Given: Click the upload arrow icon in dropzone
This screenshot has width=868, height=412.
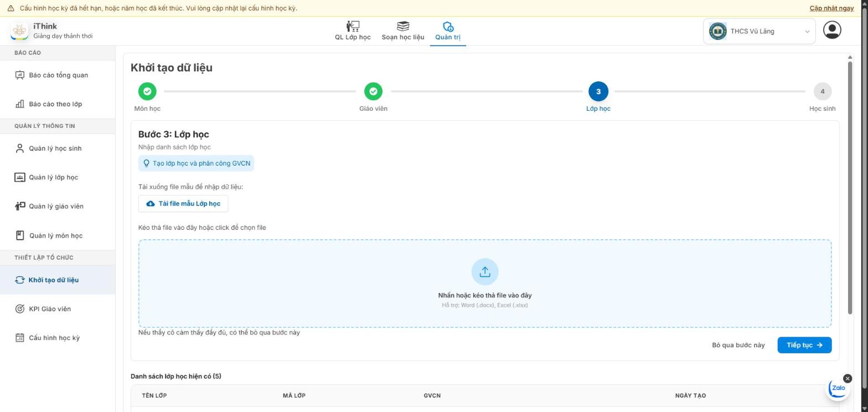Looking at the screenshot, I should pos(485,272).
